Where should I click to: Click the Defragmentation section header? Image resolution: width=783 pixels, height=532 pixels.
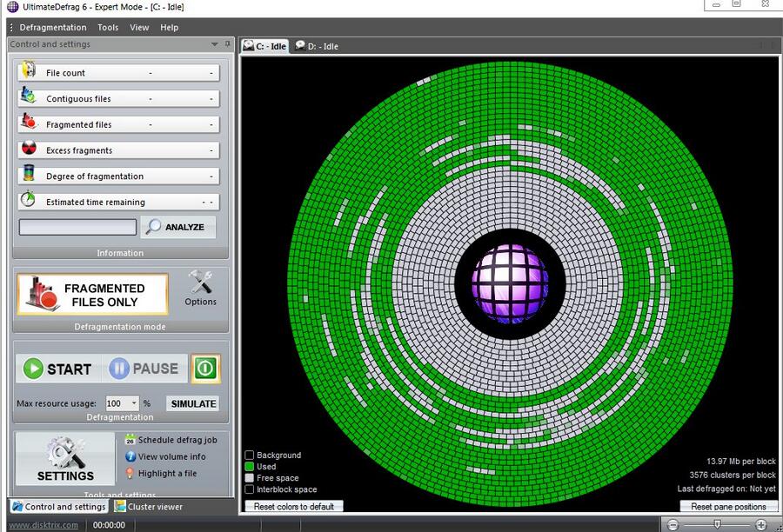120,417
